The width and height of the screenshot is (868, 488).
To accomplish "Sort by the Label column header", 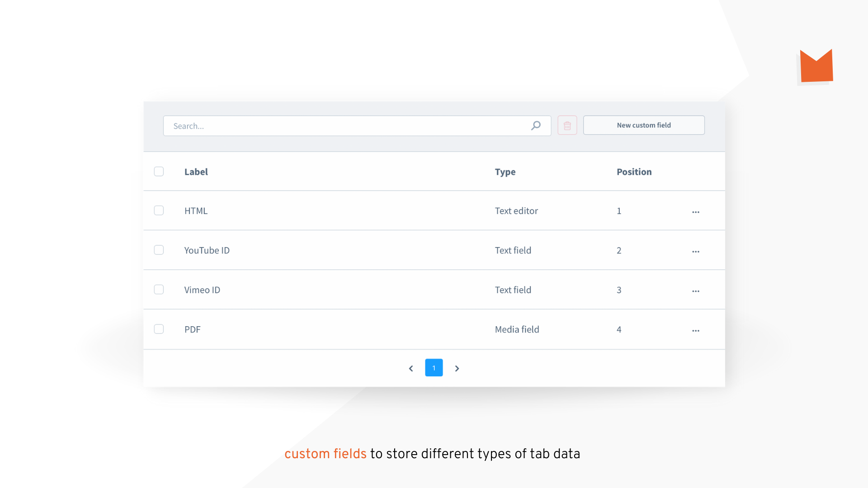I will tap(196, 172).
